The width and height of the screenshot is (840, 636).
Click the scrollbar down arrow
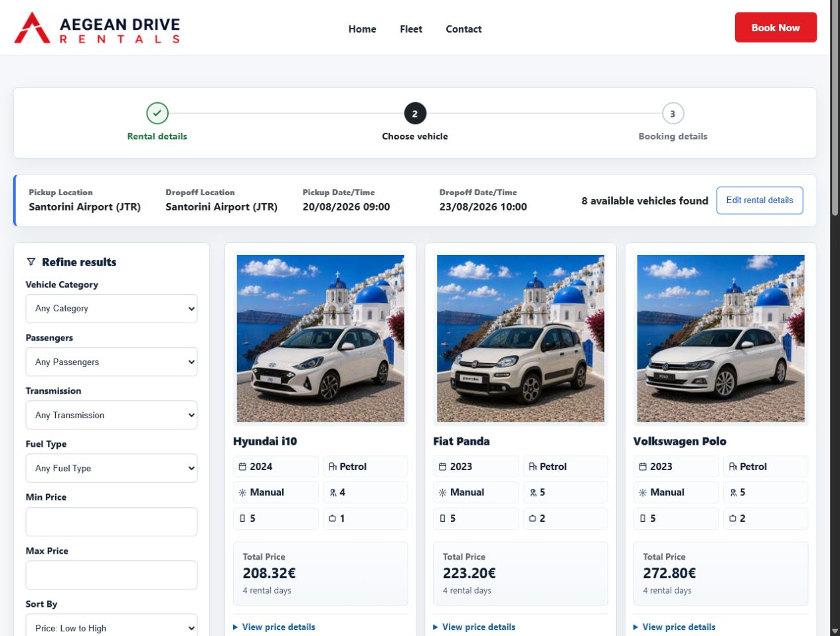(835, 630)
